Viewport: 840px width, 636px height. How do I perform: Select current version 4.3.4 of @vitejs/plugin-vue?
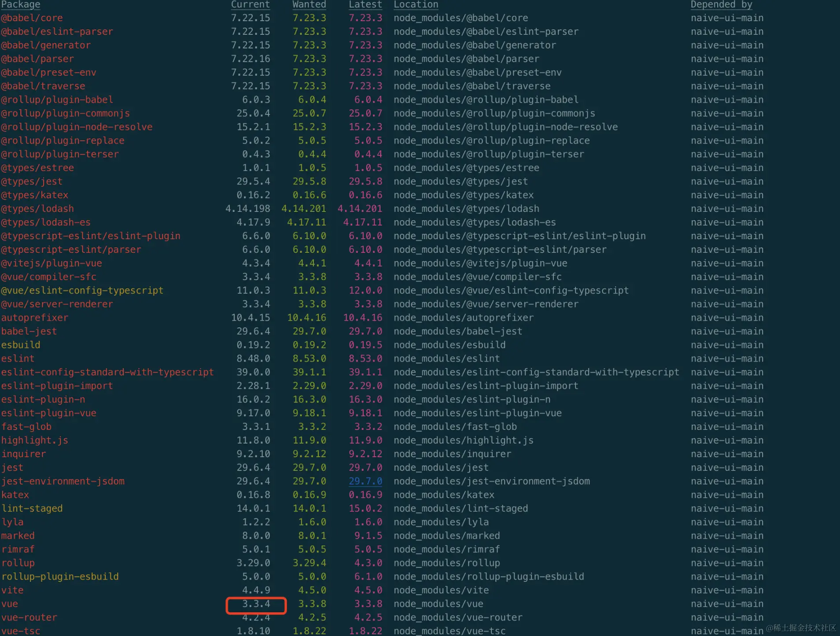tap(256, 263)
